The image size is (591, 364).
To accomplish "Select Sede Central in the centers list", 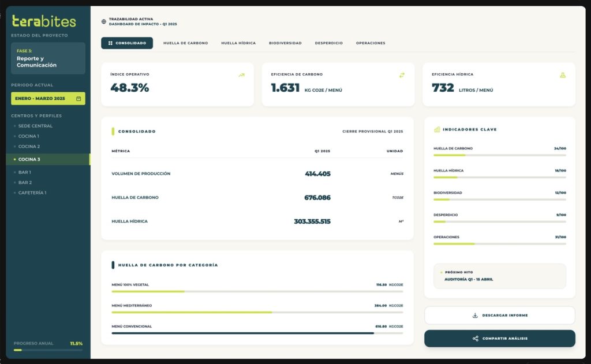I will point(35,126).
